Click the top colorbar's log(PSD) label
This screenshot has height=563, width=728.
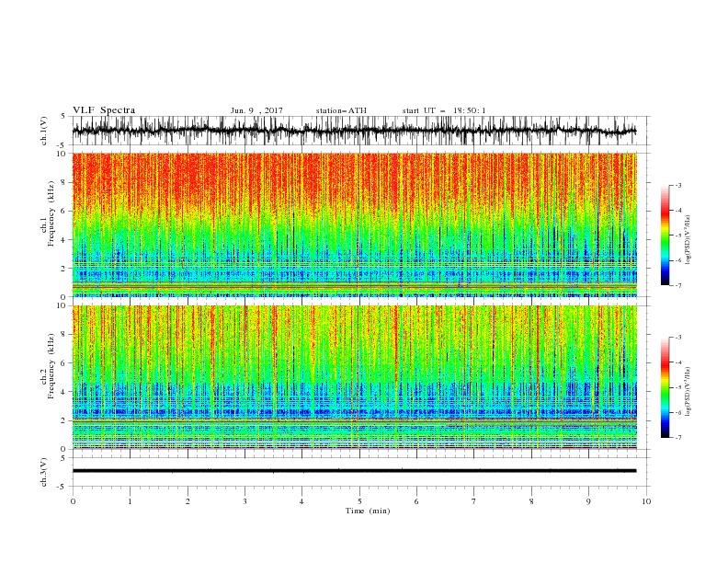pos(688,240)
